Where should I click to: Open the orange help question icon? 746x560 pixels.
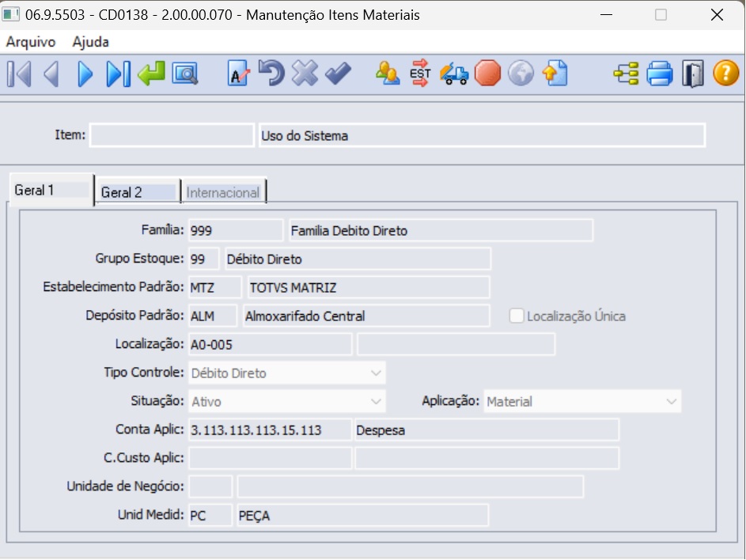[x=725, y=74]
